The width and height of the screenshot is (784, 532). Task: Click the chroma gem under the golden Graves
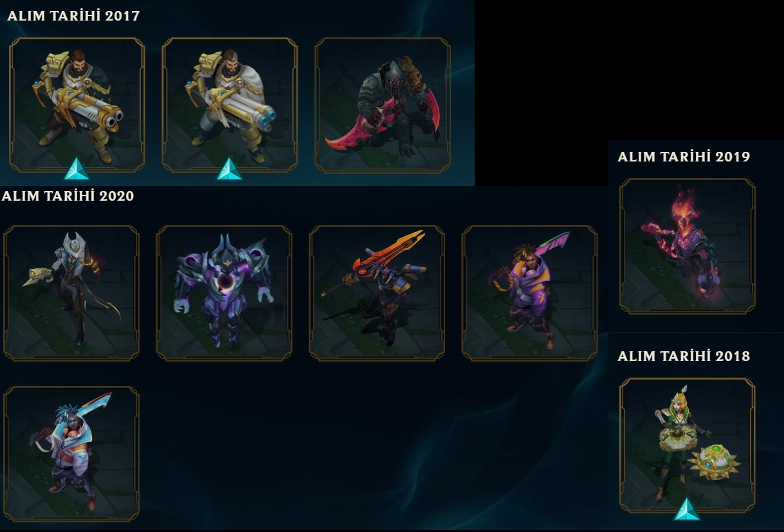(x=77, y=169)
